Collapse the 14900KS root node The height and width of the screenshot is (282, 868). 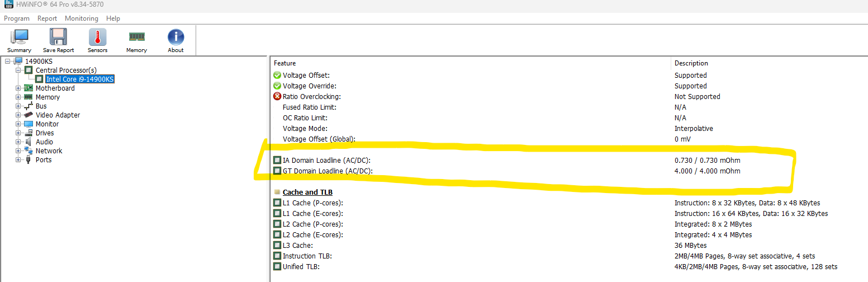pyautogui.click(x=7, y=61)
